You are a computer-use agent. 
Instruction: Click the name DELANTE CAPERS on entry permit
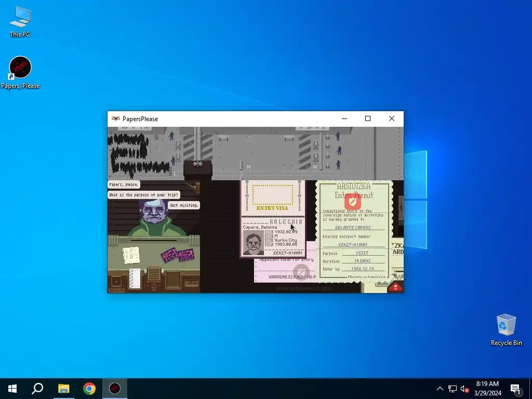[x=353, y=228]
